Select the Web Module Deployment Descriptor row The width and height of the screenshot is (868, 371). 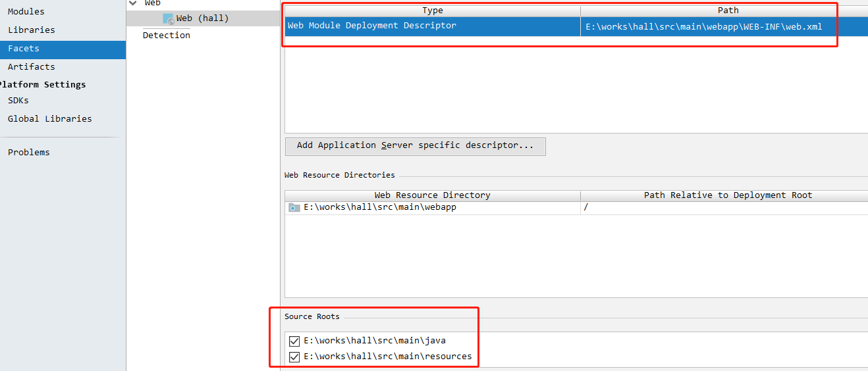[x=576, y=26]
